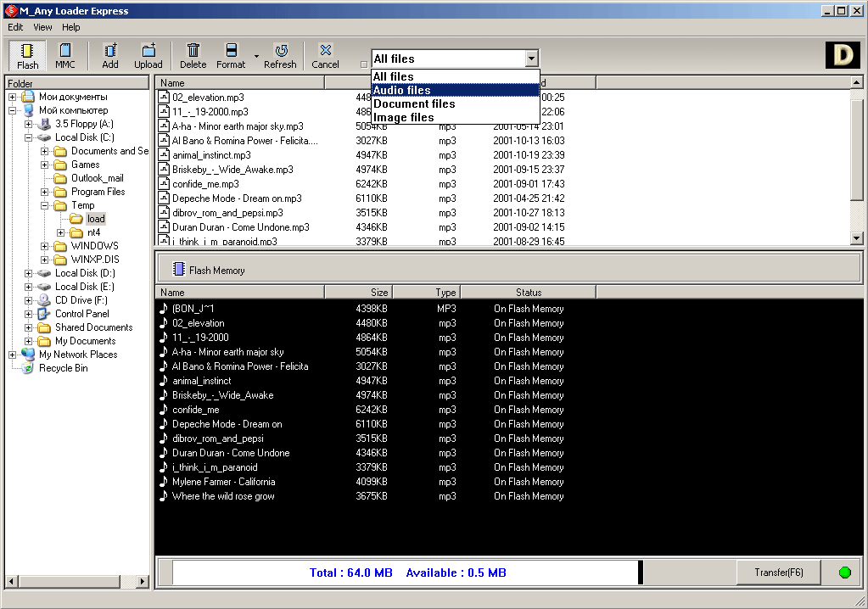Screen dimensions: 868x609
Task: Open the Edit menu
Action: point(15,27)
